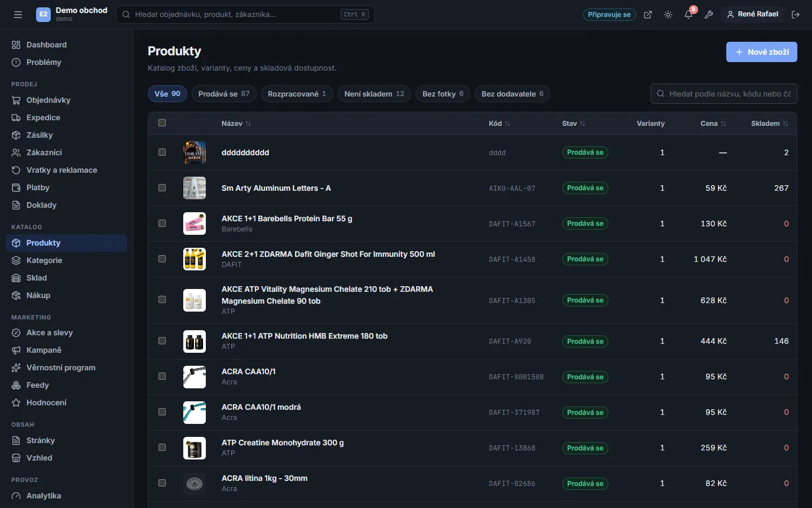Screen dimensions: 812x508
Task: Log out using the exit icon
Action: click(796, 15)
